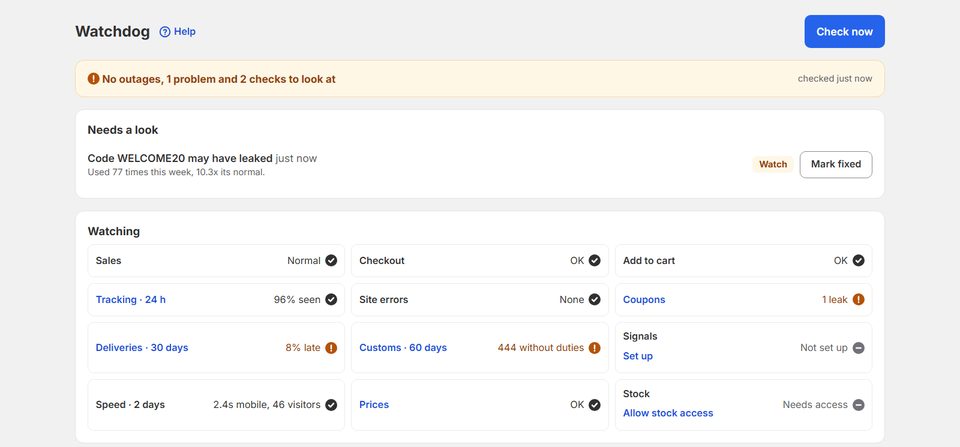Click 'Used 77 times this week' description
The width and height of the screenshot is (960, 447).
[x=176, y=172]
